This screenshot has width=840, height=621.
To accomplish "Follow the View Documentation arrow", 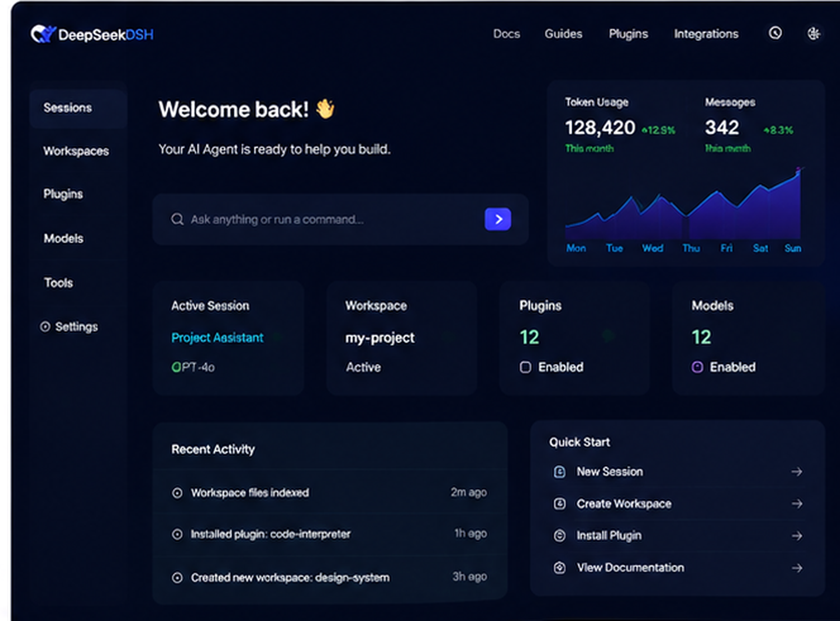I will [797, 568].
